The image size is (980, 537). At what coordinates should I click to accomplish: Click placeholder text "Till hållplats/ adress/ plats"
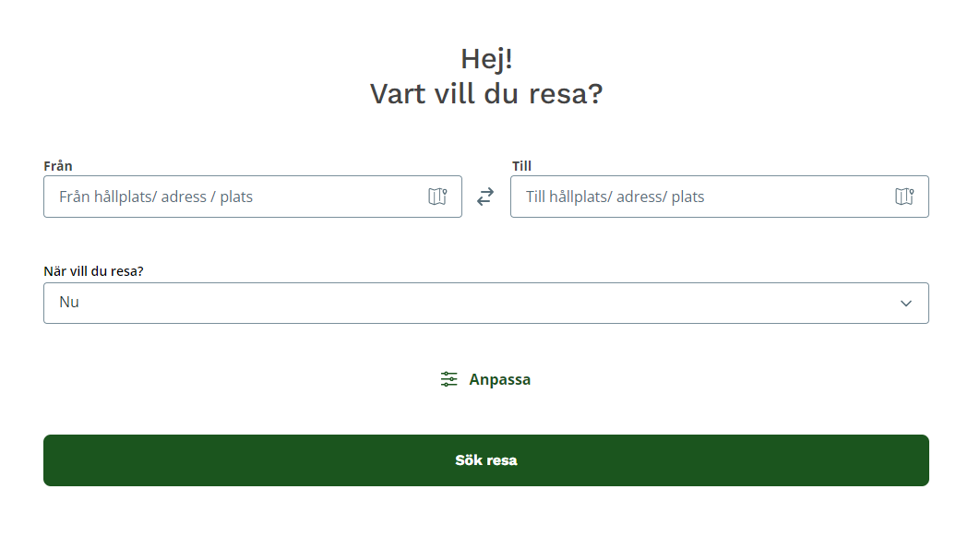(615, 197)
